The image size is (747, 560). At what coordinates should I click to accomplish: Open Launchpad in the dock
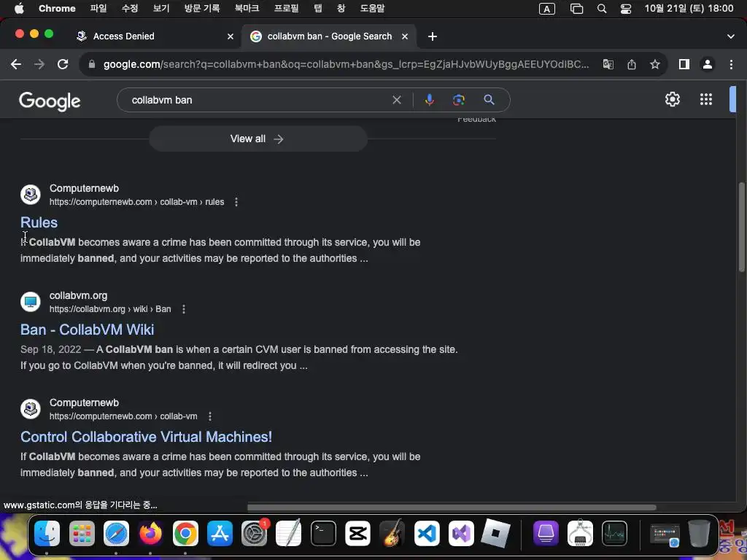click(82, 533)
